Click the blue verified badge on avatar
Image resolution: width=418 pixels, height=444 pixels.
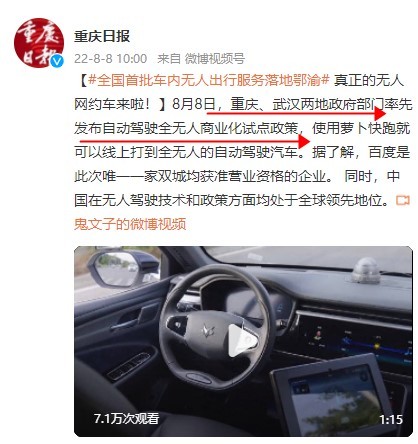[x=57, y=60]
